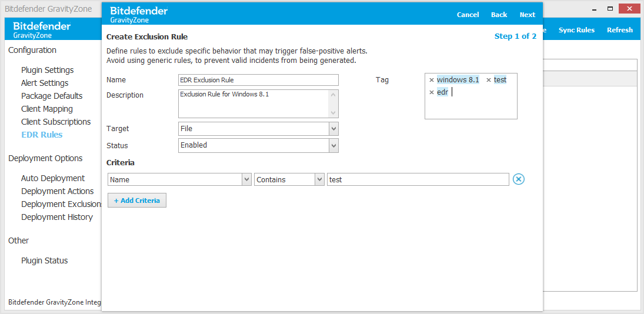Click the Description scrollbar down arrow
Screen dimensions: 644x314
[333, 113]
